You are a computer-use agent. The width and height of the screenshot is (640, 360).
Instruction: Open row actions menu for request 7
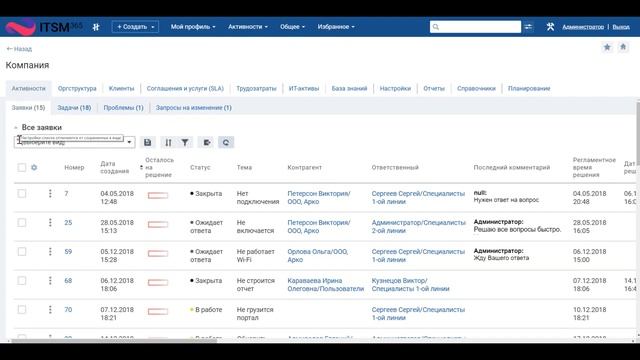(50, 193)
